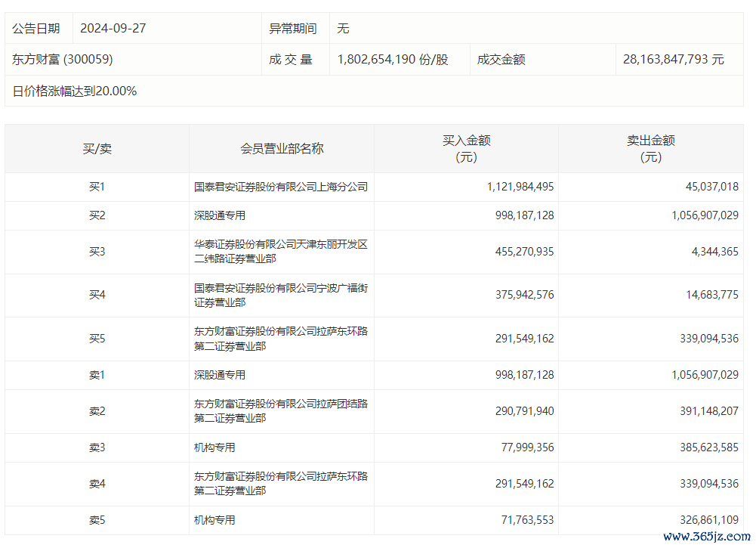Screen dimensions: 756x548
Task: Select the 买4 row label
Action: pyautogui.click(x=97, y=295)
